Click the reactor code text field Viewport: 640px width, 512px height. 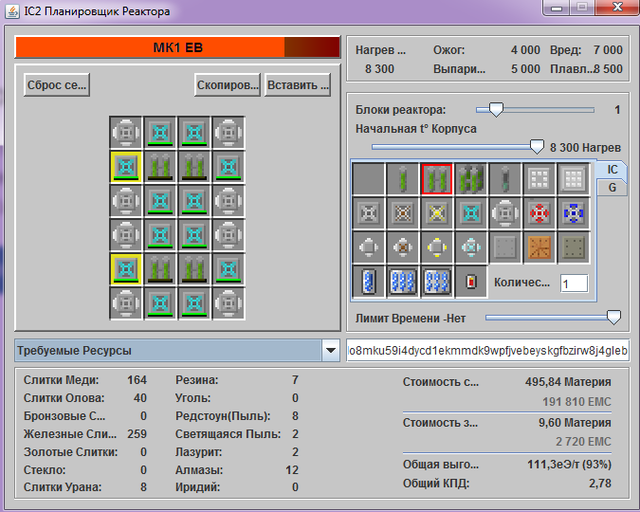tap(487, 350)
